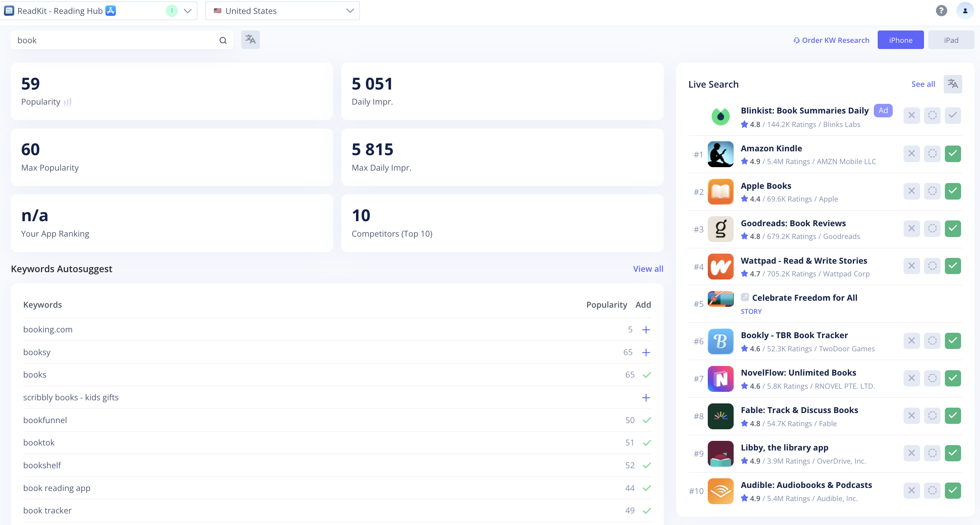Click the Popularity chart bars icon
The image size is (980, 525).
[68, 102]
